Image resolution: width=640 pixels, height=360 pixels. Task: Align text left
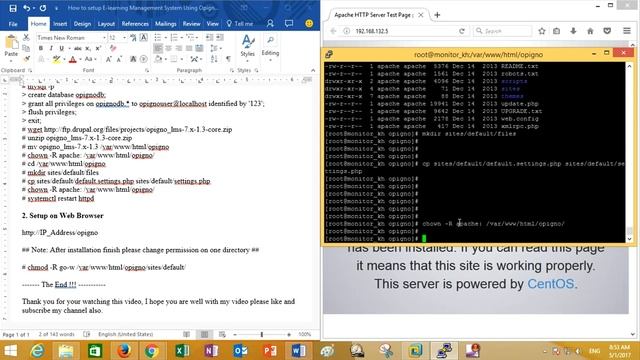click(158, 49)
